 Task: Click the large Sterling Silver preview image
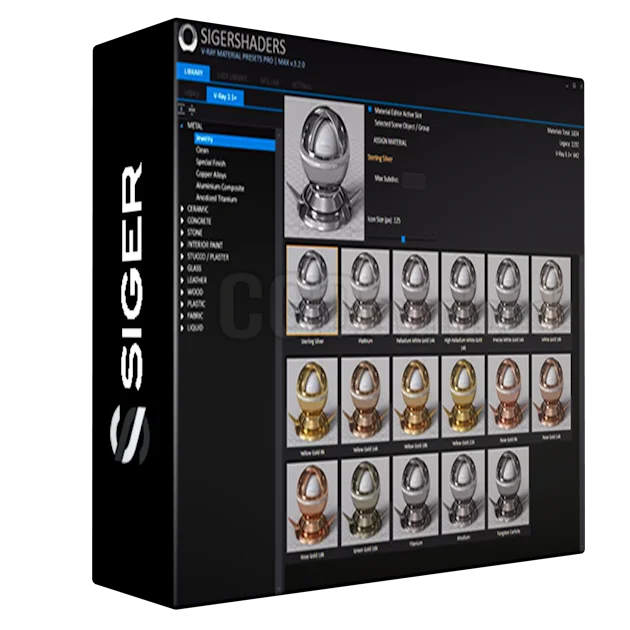324,168
